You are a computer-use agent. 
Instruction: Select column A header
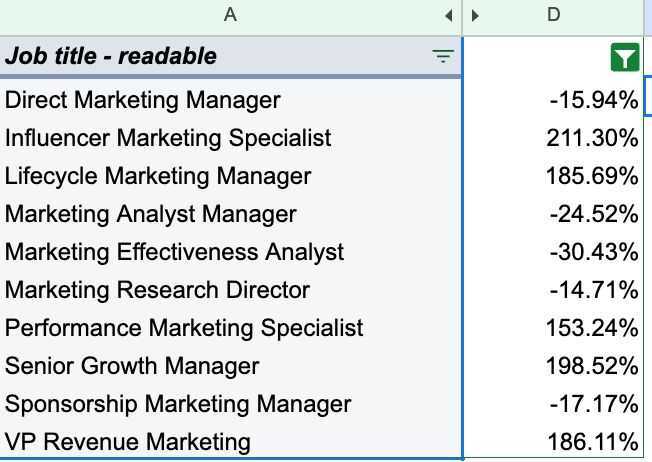coord(231,17)
